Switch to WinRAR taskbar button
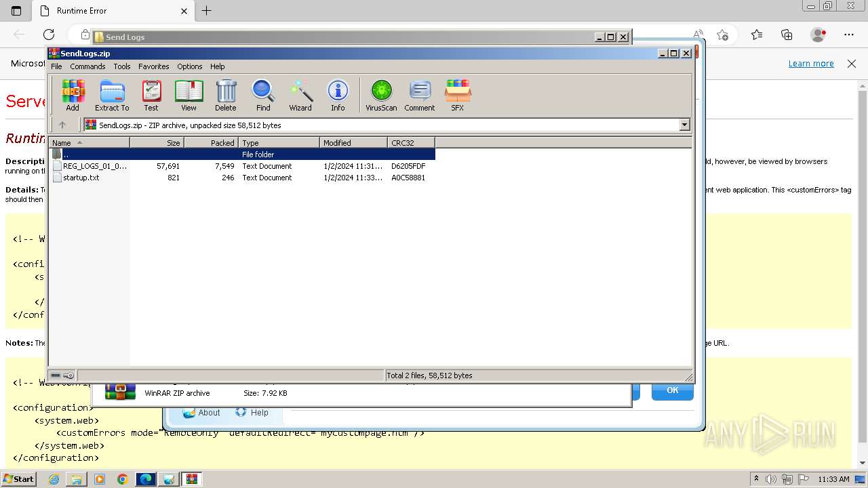 pyautogui.click(x=192, y=479)
